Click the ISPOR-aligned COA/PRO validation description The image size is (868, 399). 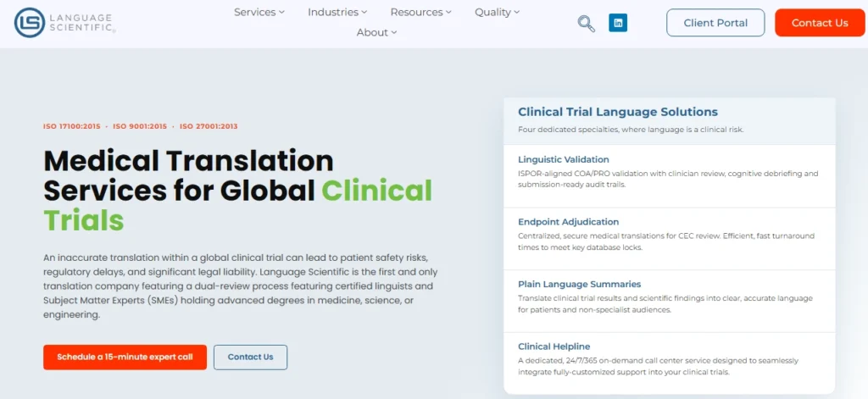coord(668,180)
